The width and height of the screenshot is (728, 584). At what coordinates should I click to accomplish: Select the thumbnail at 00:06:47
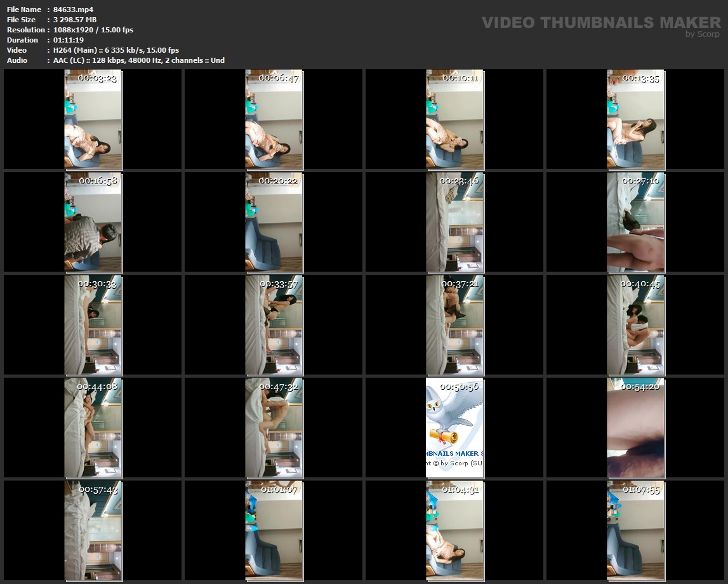[x=274, y=119]
